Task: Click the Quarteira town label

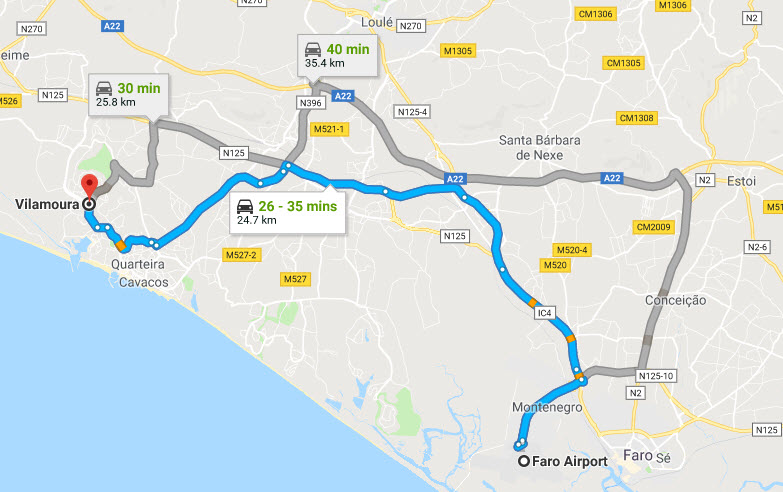Action: 138,264
